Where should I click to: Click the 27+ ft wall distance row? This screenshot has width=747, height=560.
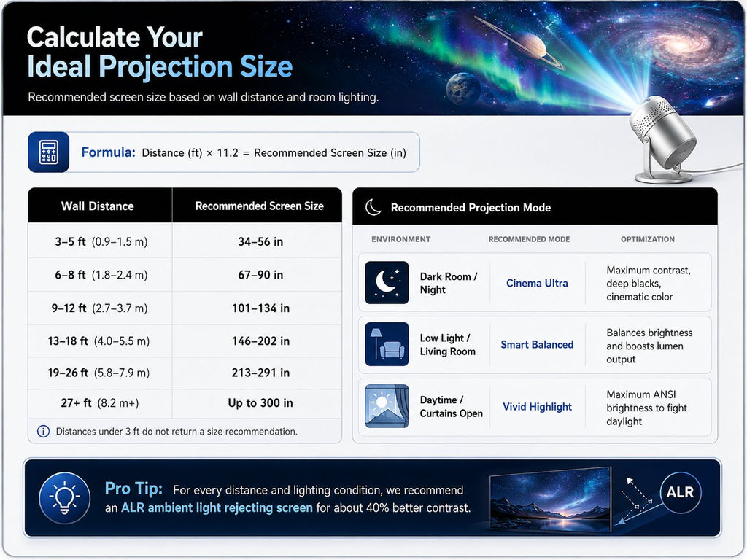[185, 403]
